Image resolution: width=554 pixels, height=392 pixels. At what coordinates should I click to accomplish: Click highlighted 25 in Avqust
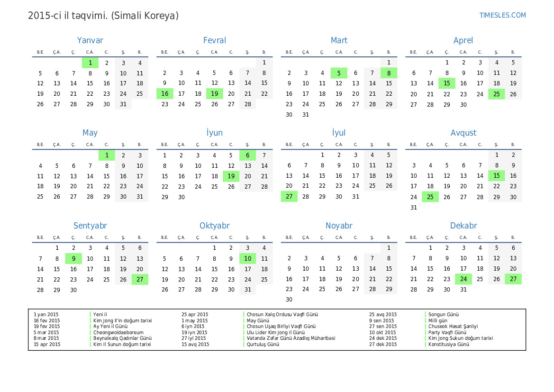tap(430, 197)
